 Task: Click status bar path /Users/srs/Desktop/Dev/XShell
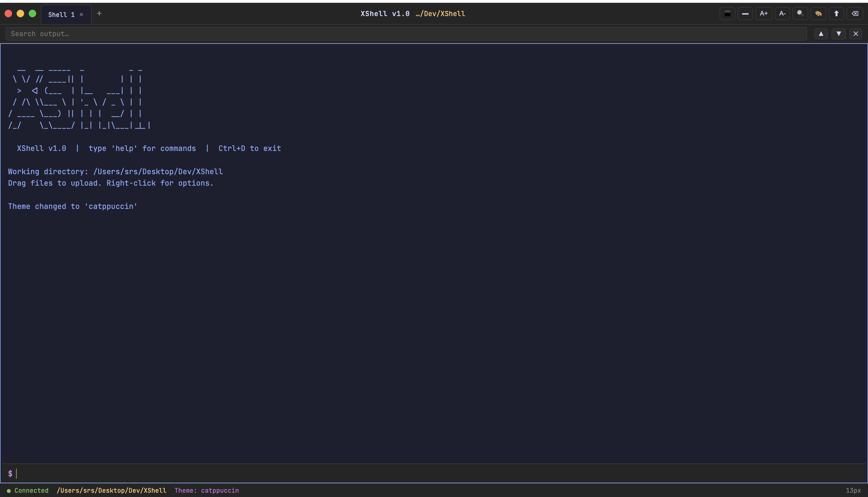pos(112,490)
